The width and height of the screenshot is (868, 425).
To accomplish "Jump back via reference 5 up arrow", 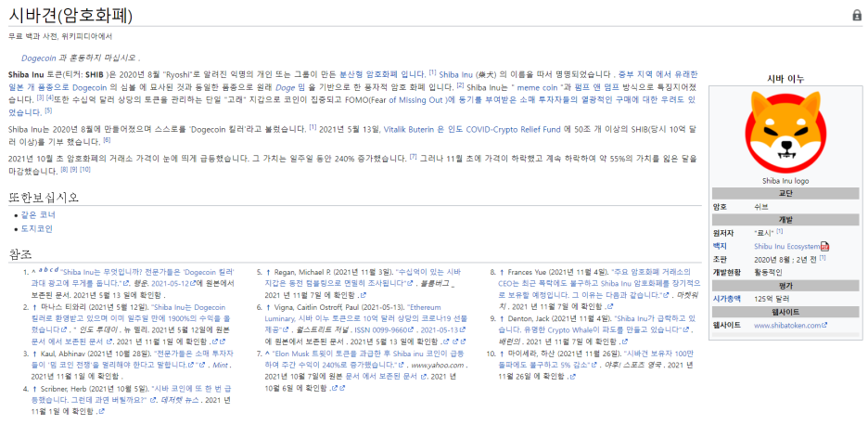I will [268, 272].
